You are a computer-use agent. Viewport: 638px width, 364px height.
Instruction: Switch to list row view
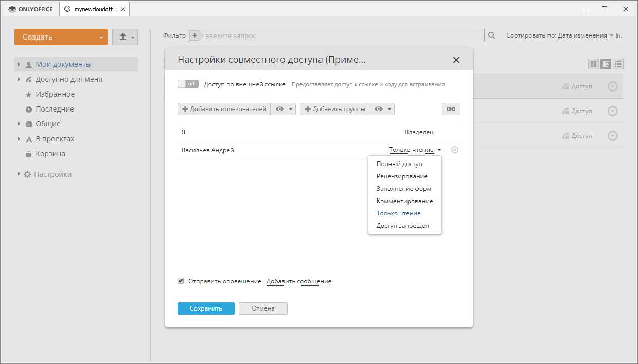pos(618,64)
